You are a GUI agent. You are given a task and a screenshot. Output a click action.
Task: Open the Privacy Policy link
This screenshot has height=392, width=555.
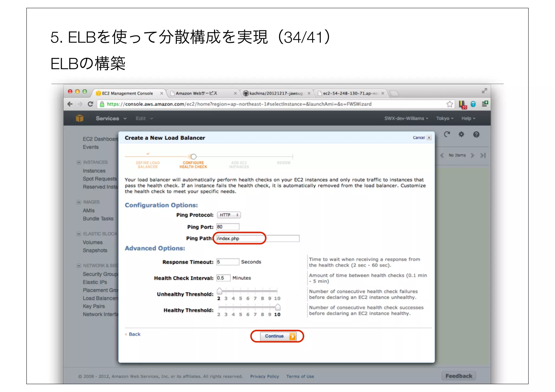(264, 376)
